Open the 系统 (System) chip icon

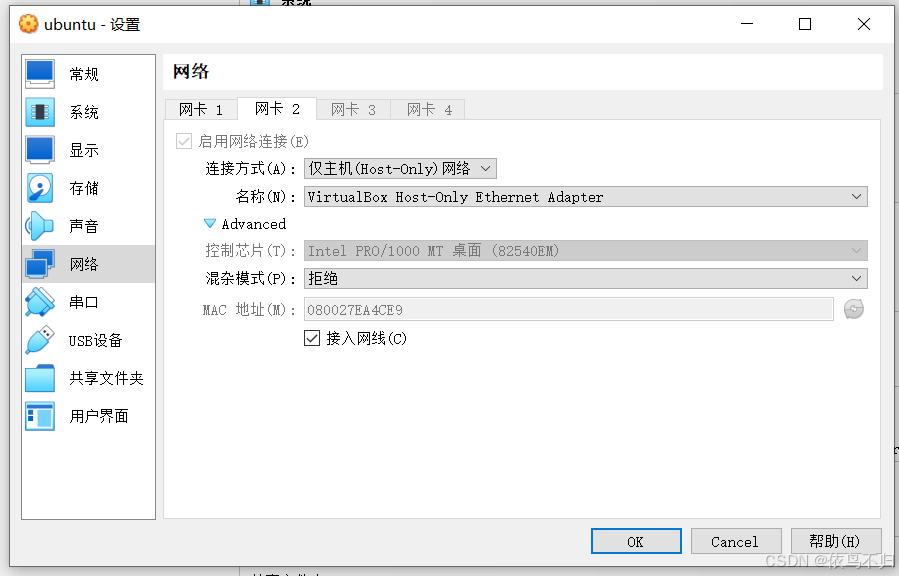[40, 112]
